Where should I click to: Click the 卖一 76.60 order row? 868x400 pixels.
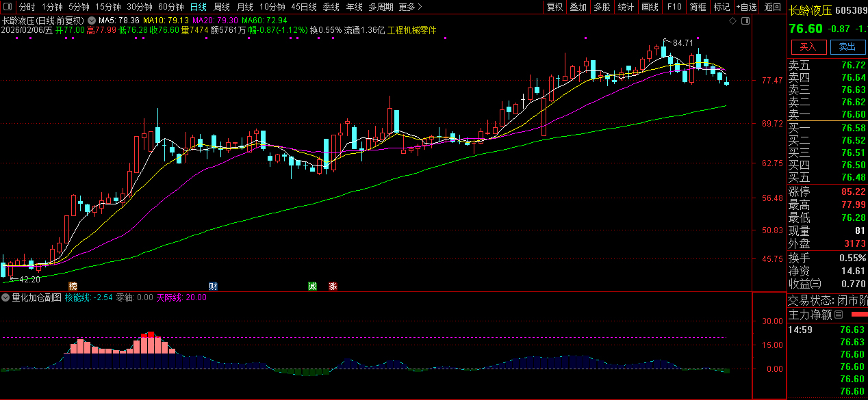tap(828, 114)
